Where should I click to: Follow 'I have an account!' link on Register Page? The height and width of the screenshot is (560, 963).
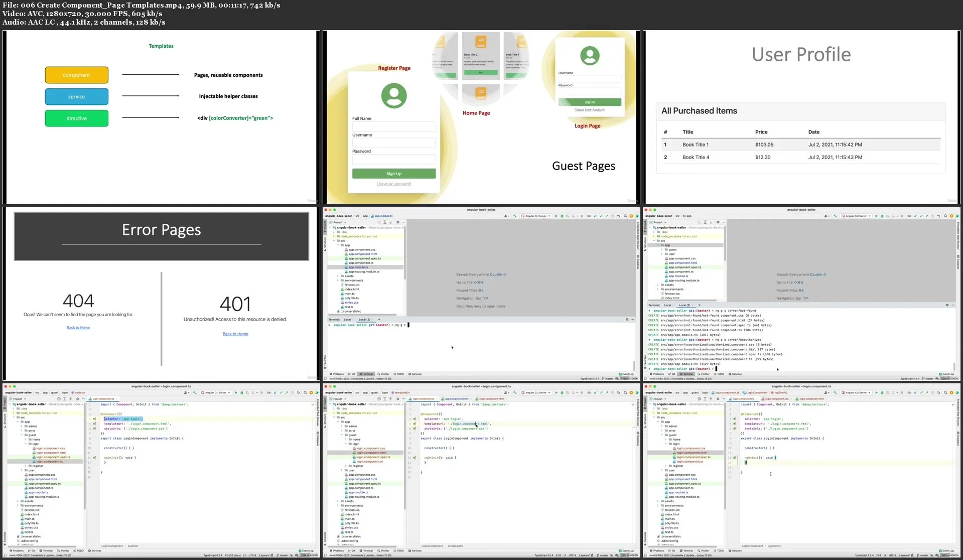(x=394, y=184)
